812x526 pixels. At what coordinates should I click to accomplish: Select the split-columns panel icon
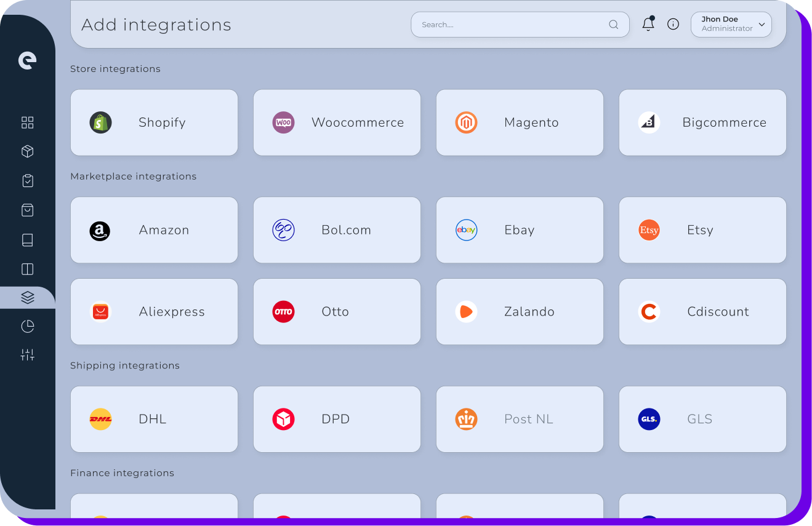coord(27,269)
